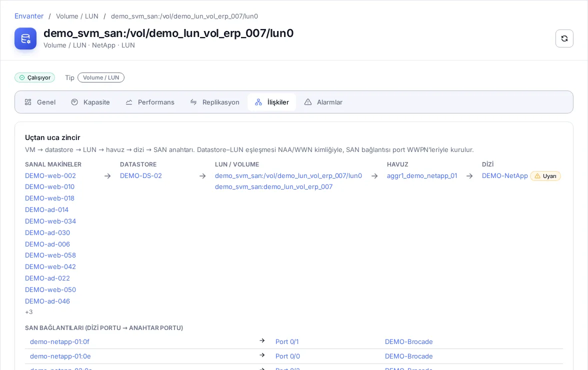This screenshot has width=588, height=370.
Task: Open virtual machine DEMO-ad-030
Action: pos(47,233)
